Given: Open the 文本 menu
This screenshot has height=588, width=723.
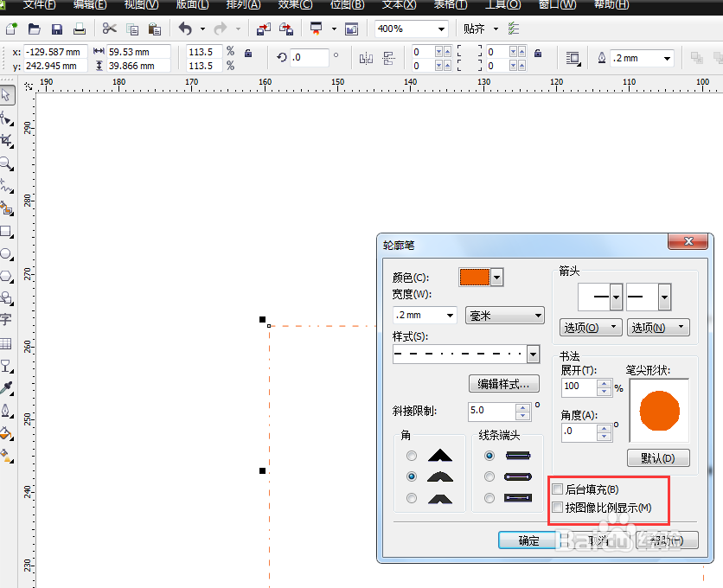Looking at the screenshot, I should pos(399,4).
